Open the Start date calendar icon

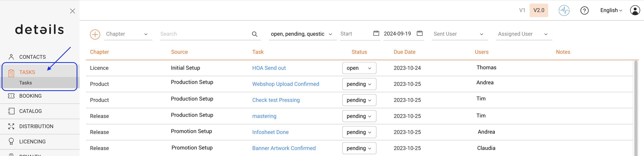pyautogui.click(x=376, y=33)
